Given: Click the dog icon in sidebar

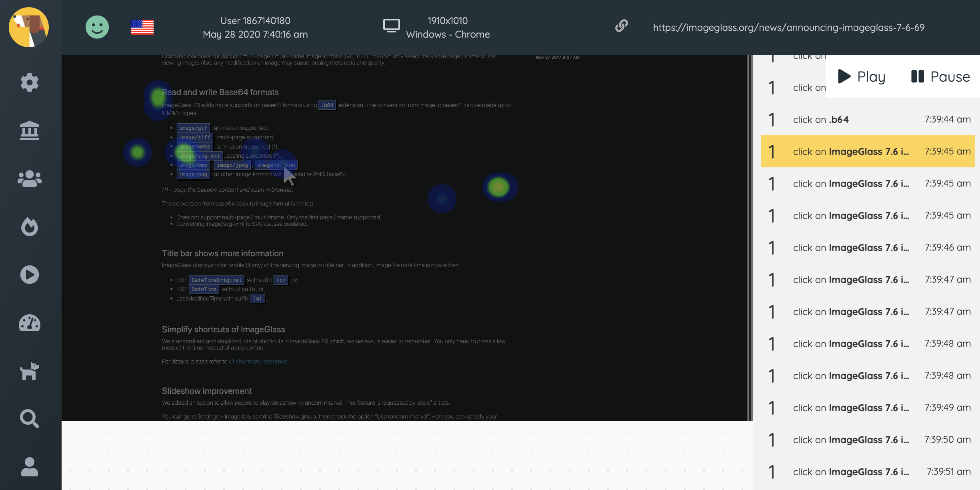Looking at the screenshot, I should coord(30,371).
